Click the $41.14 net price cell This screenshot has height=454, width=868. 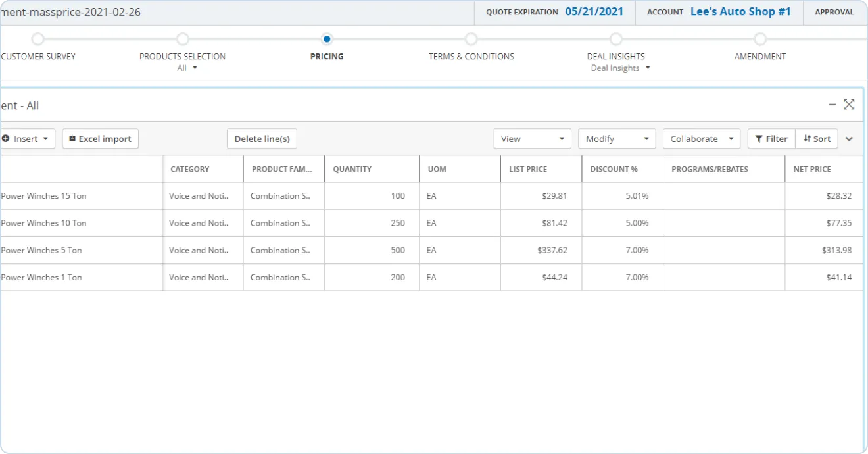click(x=824, y=277)
